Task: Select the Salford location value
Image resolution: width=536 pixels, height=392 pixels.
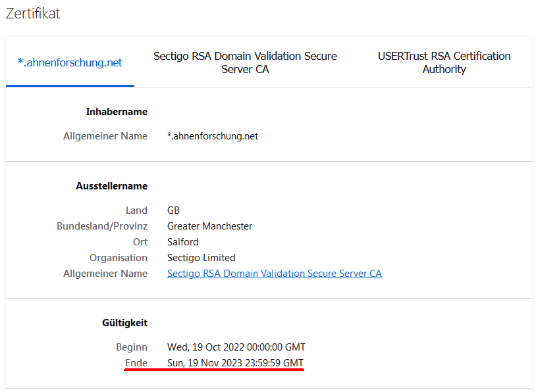Action: click(x=182, y=242)
